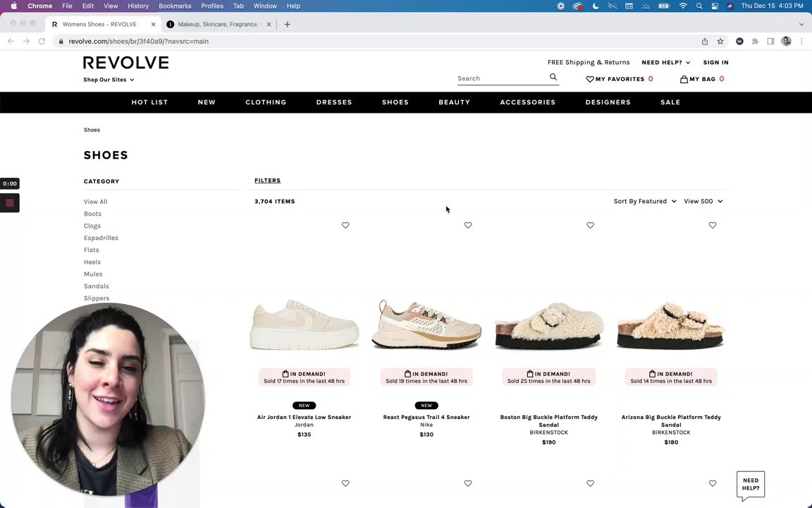Click the Shoes breadcrumb link
The height and width of the screenshot is (508, 812).
tap(92, 130)
